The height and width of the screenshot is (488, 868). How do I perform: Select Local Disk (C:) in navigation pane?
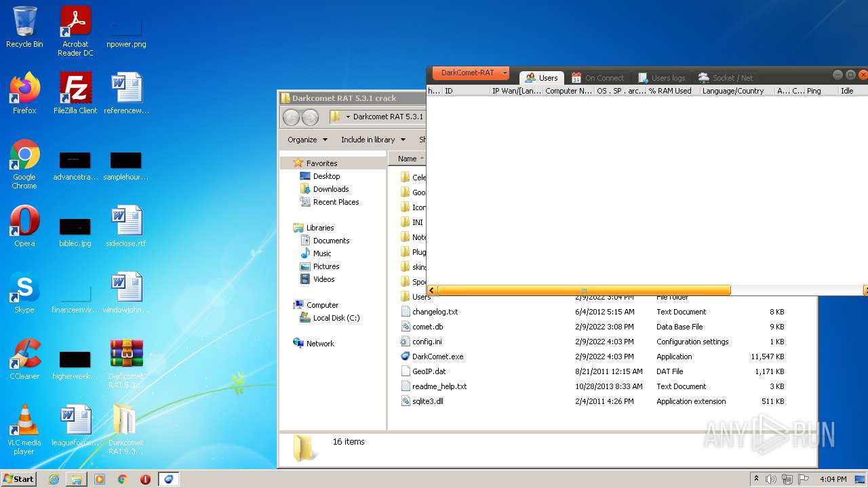[x=330, y=318]
